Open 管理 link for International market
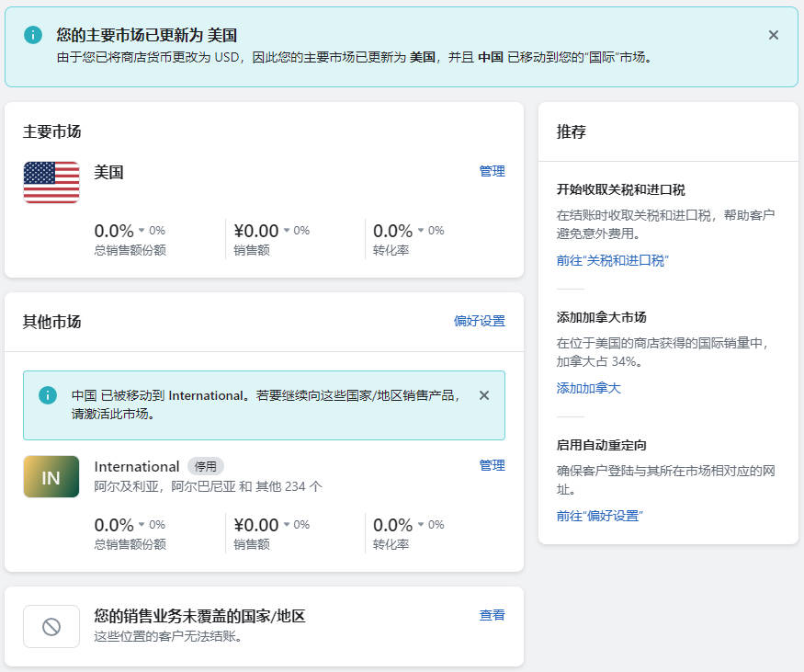The height and width of the screenshot is (672, 804). coord(492,465)
